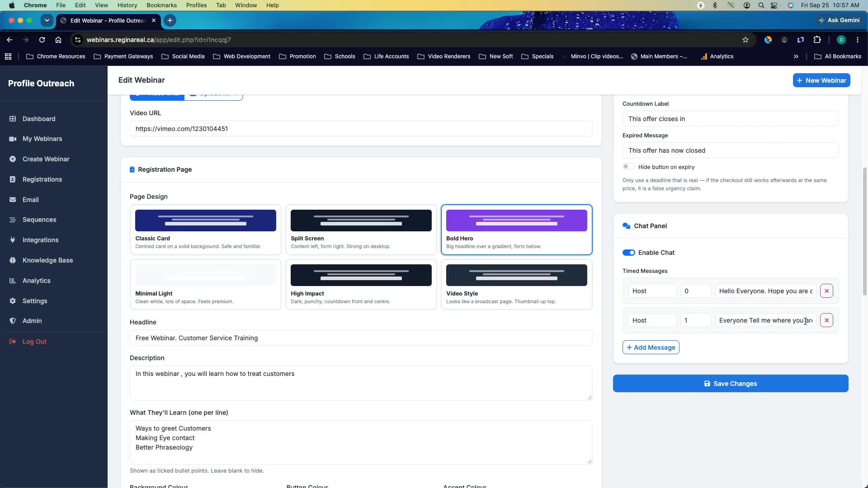Bookmark this page with star icon

(x=745, y=40)
